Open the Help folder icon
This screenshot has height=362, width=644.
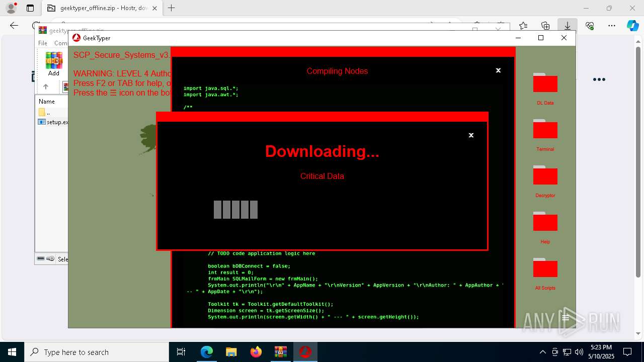(545, 222)
